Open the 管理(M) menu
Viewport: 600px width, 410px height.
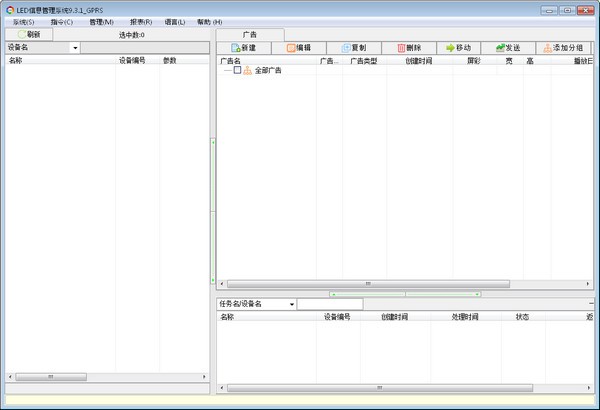pyautogui.click(x=101, y=22)
